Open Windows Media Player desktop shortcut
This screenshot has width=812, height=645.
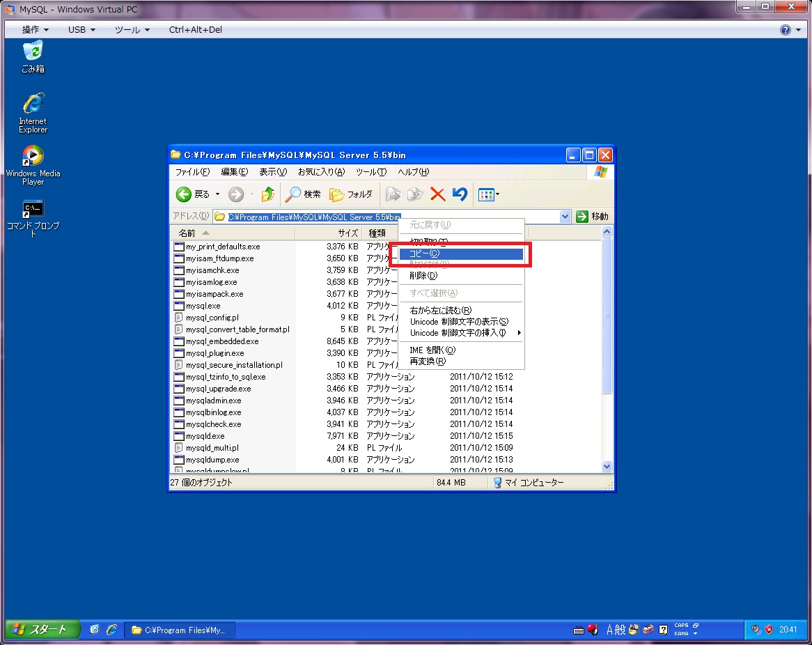click(33, 165)
